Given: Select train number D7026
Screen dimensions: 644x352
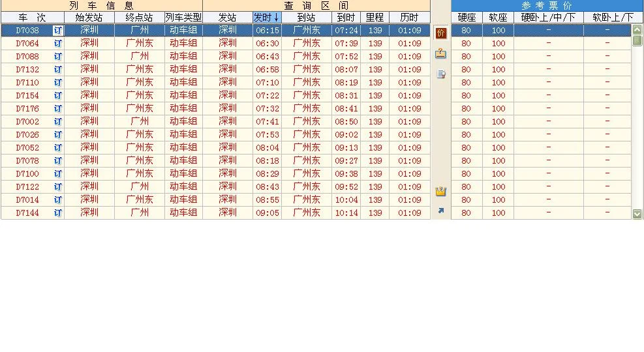Looking at the screenshot, I should pos(27,135).
